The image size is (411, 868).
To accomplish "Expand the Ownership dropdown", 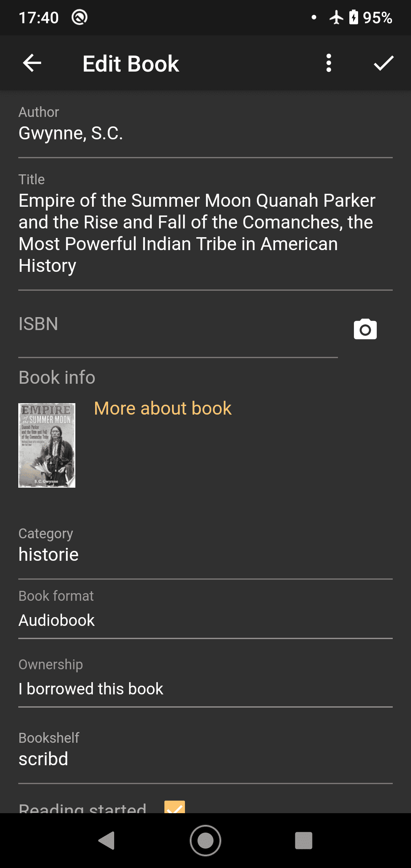I will (205, 689).
